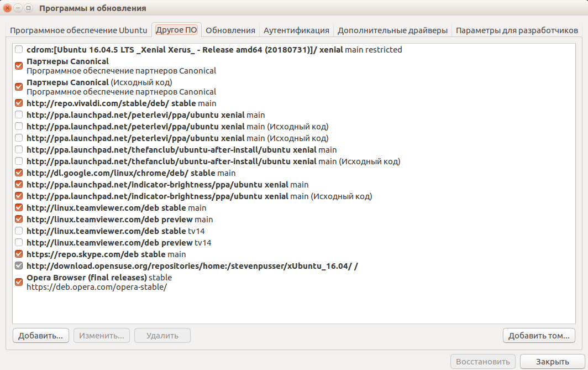
Task: Go to Программное обеспечение Ubuntu tab
Action: coord(78,30)
